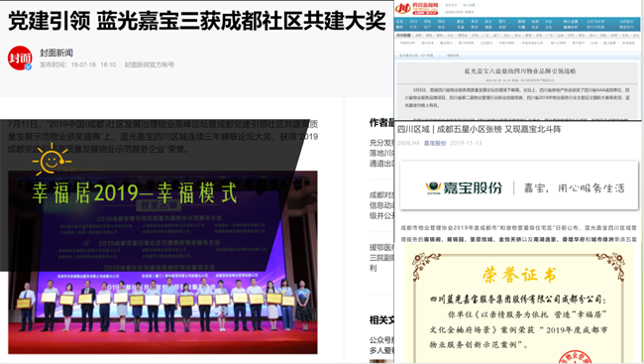Click the 2606.HK stock code
This screenshot has height=364, width=644.
point(408,143)
